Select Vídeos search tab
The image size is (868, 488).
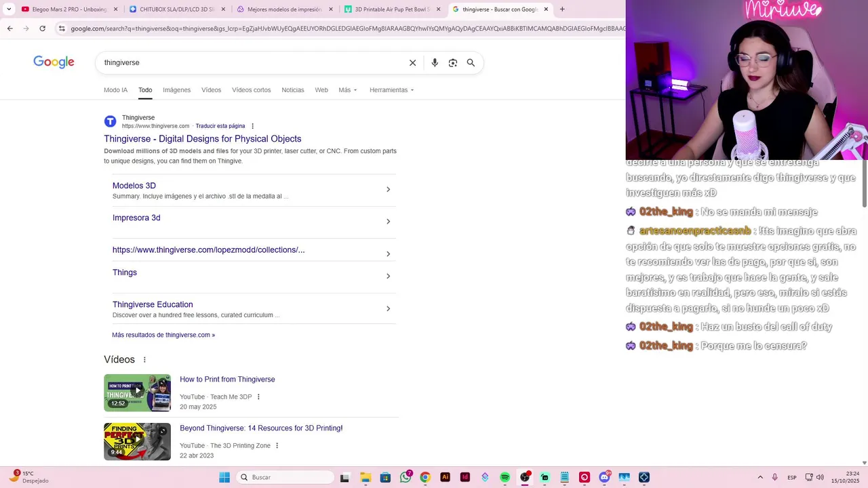coord(211,90)
